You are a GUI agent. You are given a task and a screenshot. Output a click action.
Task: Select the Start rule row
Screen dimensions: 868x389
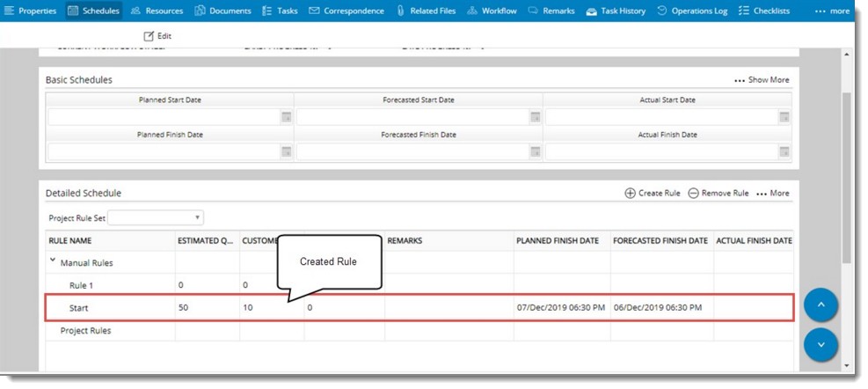(x=79, y=308)
